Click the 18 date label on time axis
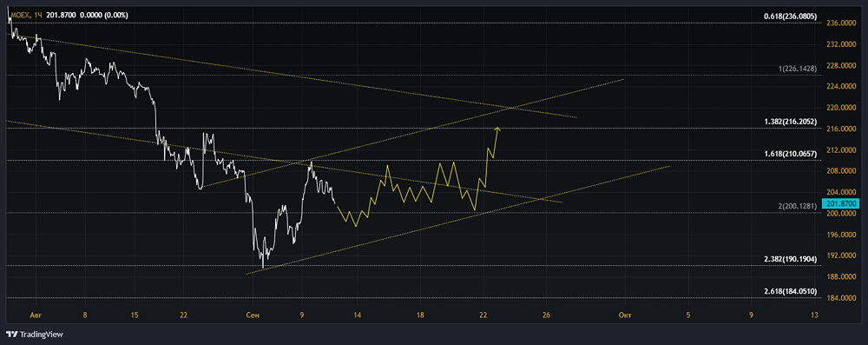 (x=421, y=315)
